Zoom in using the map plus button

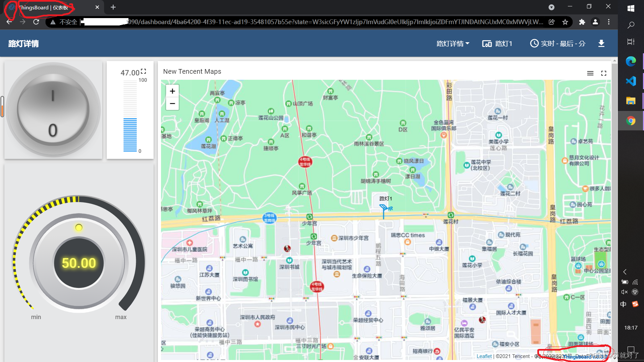[172, 91]
